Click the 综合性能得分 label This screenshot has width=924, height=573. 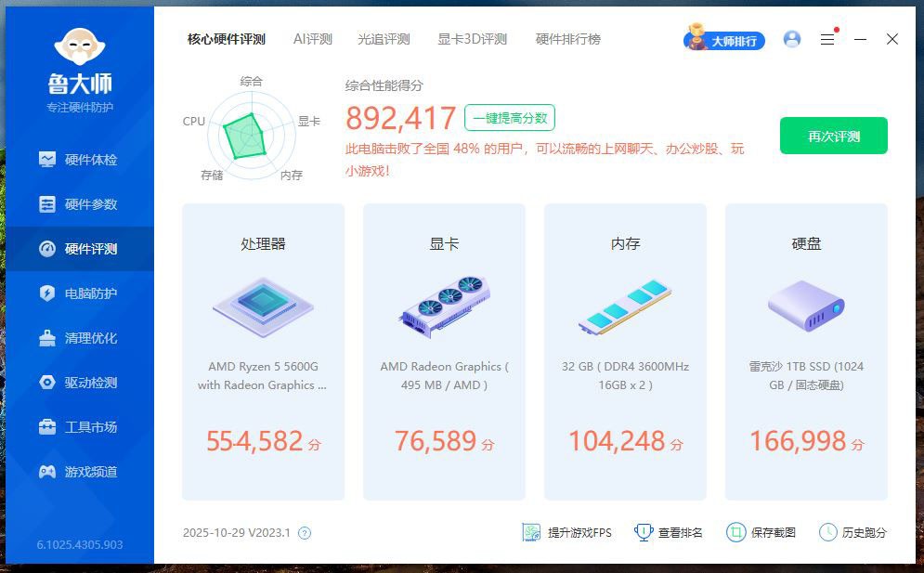tap(384, 85)
